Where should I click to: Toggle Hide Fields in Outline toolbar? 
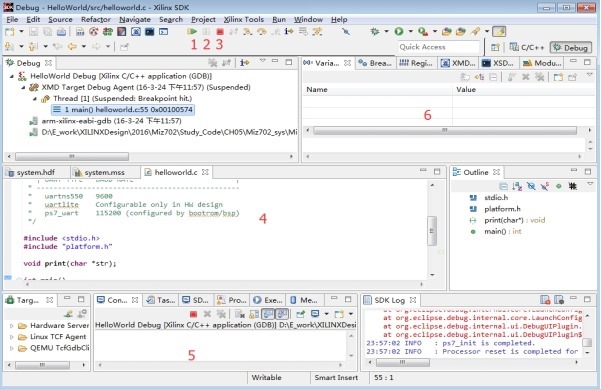(x=531, y=186)
